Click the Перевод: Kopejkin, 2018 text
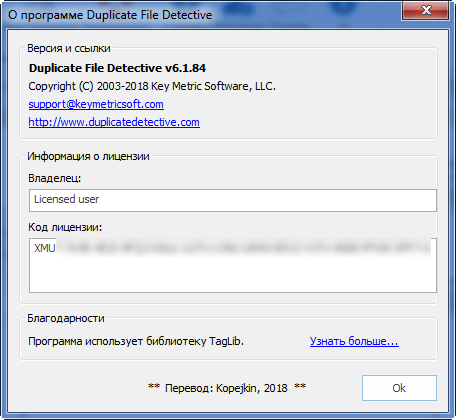456x420 pixels. pyautogui.click(x=227, y=388)
